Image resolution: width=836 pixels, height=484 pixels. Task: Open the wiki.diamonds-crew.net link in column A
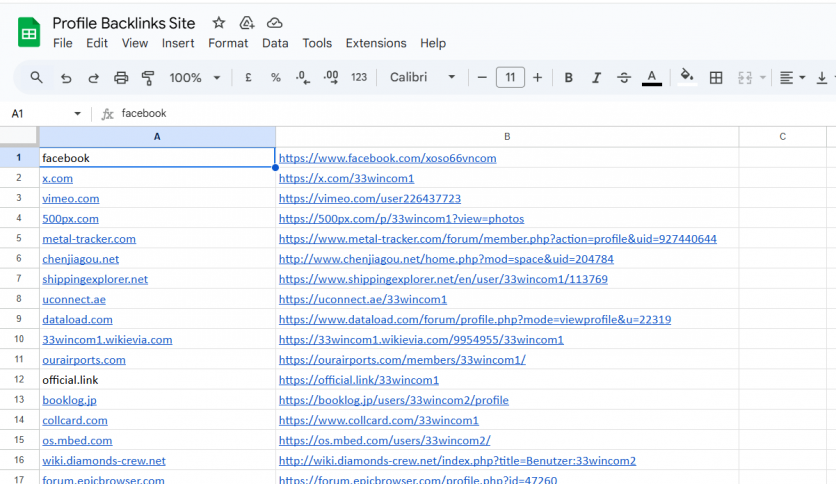pos(104,461)
